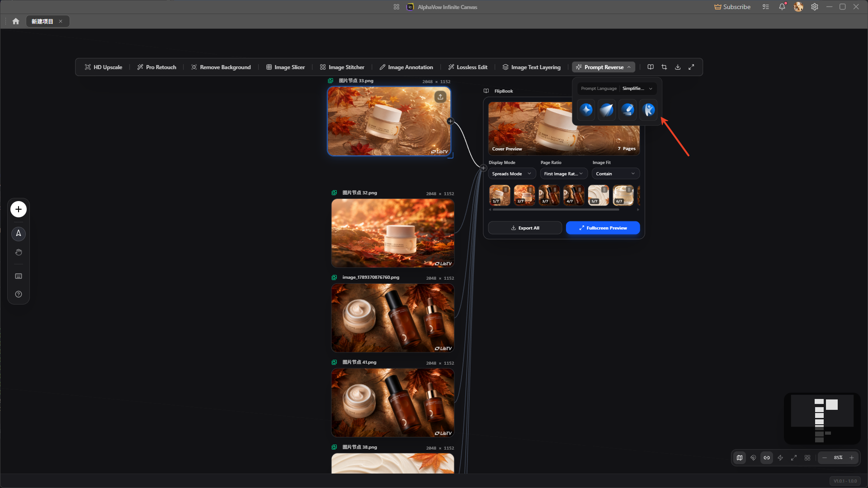868x488 pixels.
Task: Select flipbook page thumbnail 6/7
Action: [x=623, y=195]
